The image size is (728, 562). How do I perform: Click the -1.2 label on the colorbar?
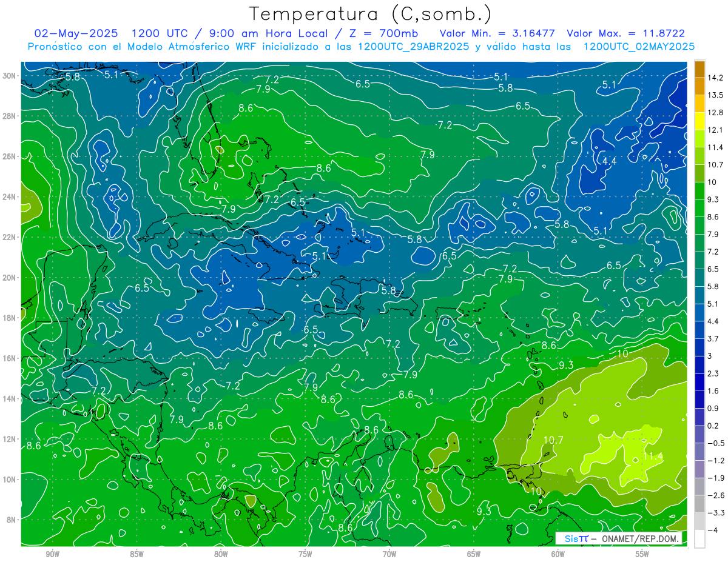pyautogui.click(x=715, y=460)
